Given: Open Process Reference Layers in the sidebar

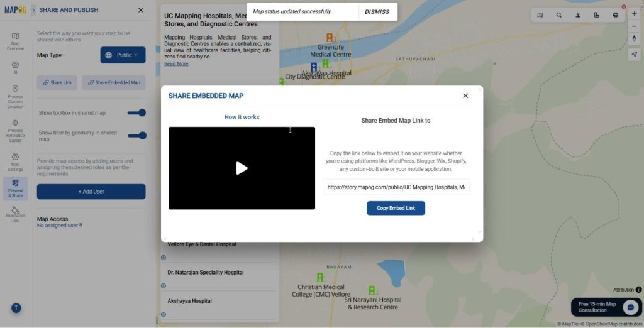Looking at the screenshot, I should click(15, 131).
